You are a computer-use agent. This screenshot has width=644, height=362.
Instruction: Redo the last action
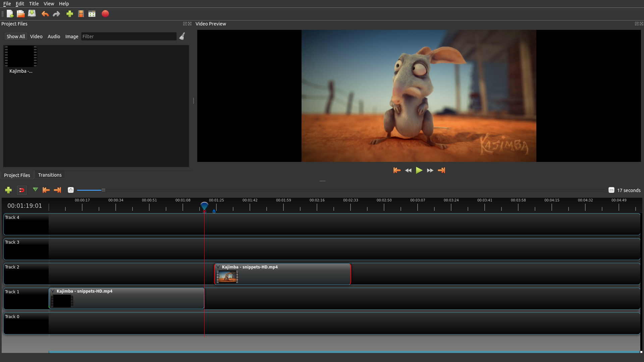click(x=56, y=14)
